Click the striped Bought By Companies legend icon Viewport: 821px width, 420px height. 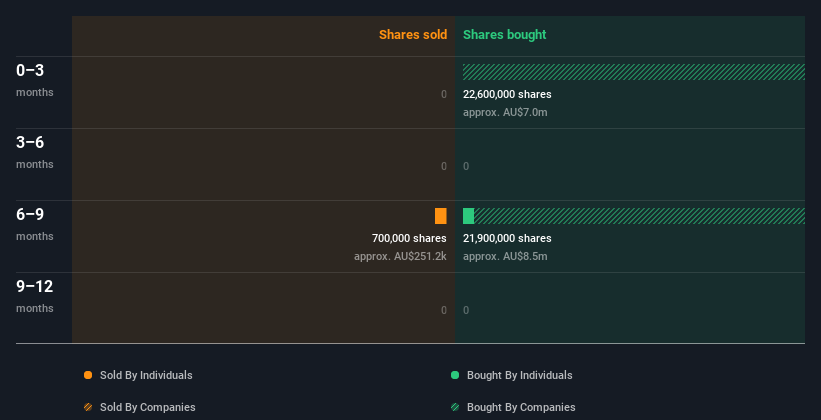(455, 407)
